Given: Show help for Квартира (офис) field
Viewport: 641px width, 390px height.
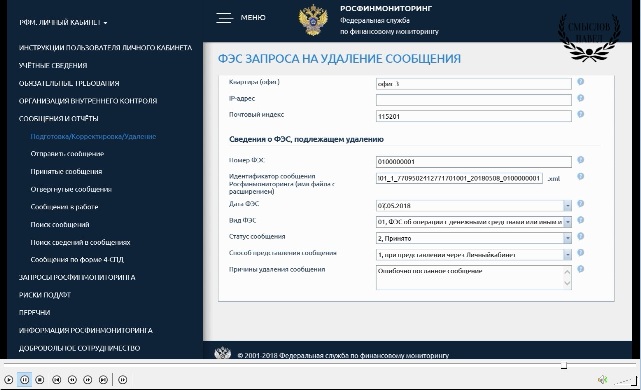Looking at the screenshot, I should click(580, 82).
